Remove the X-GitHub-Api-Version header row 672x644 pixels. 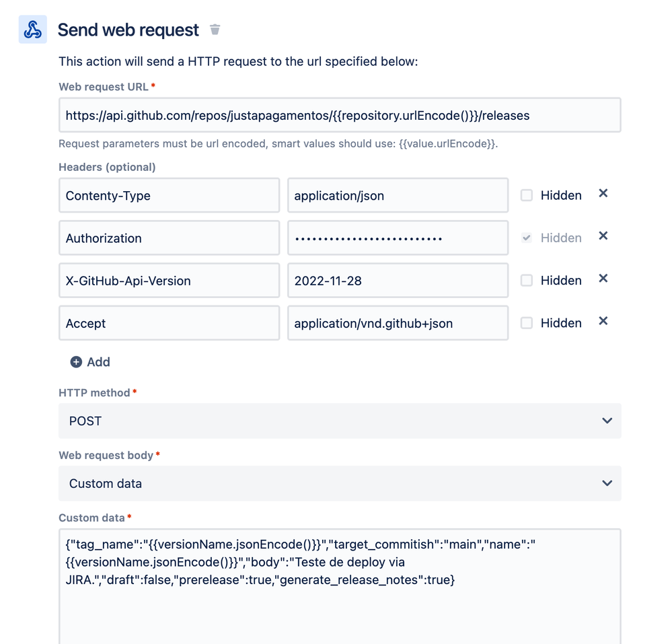tap(603, 279)
